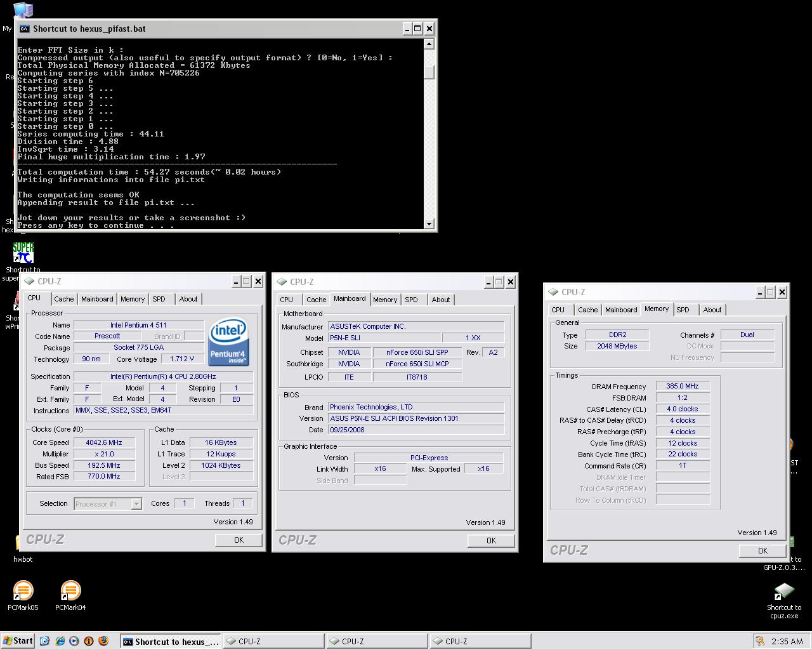
Task: Switch to CPU tab in the Memory window
Action: (558, 310)
